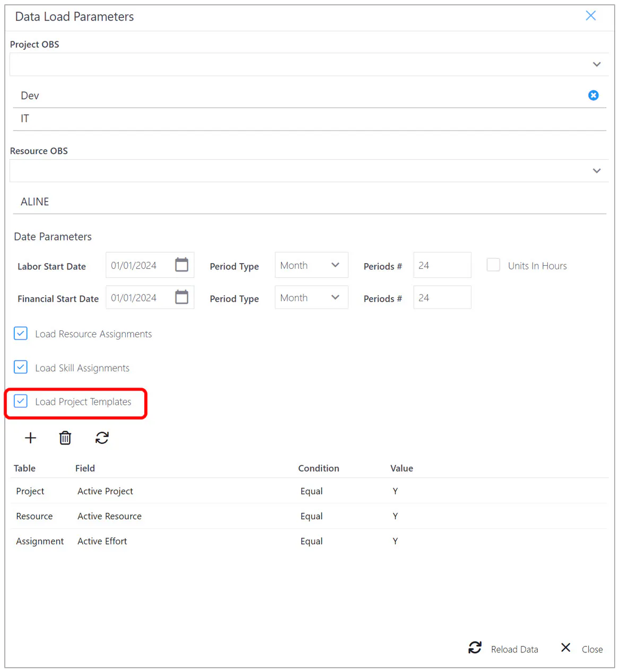This screenshot has width=620, height=672.
Task: Open the financial Period Type dropdown
Action: 311,298
